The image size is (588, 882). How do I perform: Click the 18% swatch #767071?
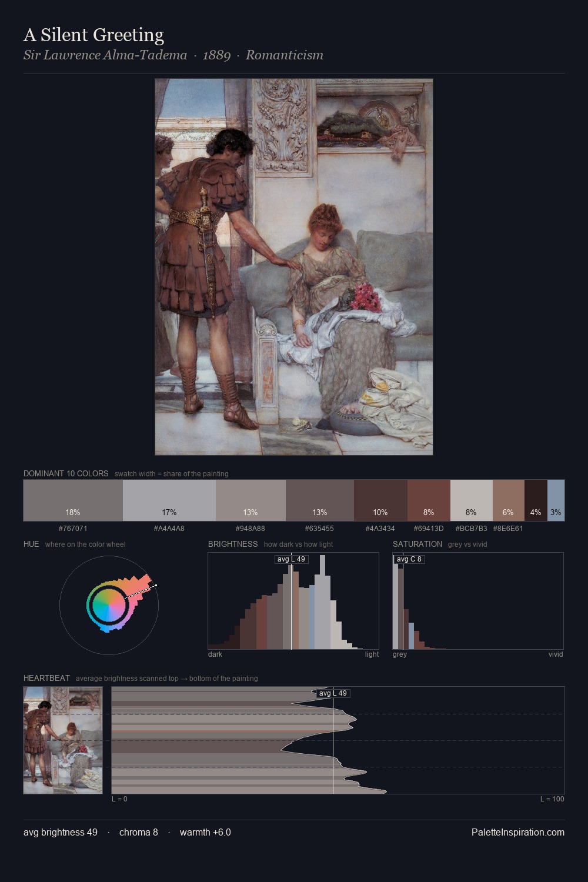73,500
